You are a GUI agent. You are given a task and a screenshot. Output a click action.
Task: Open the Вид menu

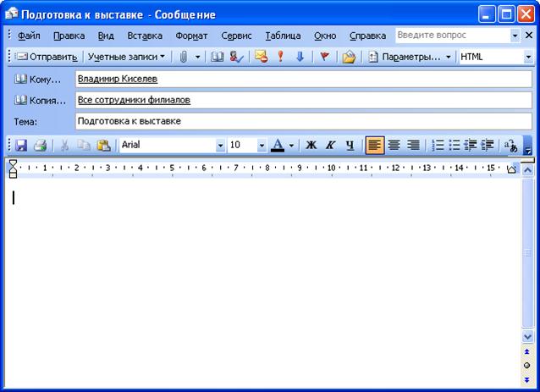point(106,36)
